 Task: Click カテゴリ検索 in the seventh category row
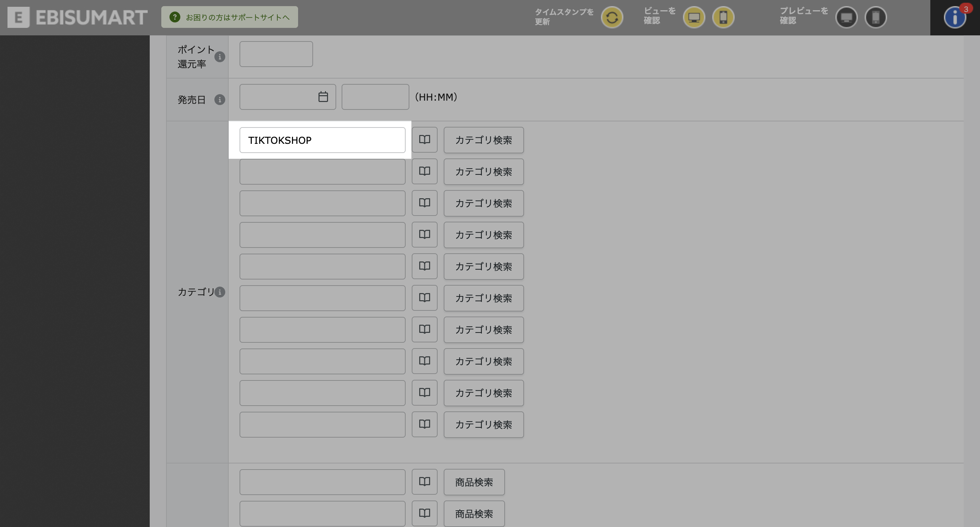coord(484,329)
